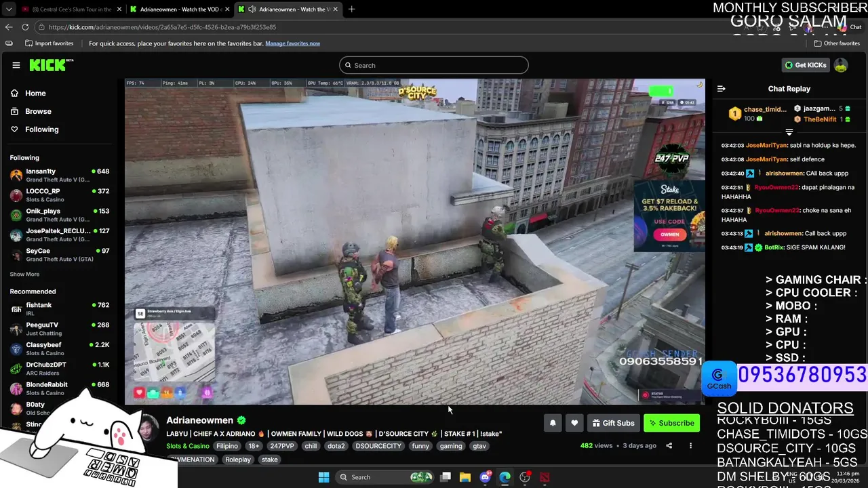Viewport: 868px width, 488px height.
Task: Toggle the heart follow button
Action: tap(574, 423)
